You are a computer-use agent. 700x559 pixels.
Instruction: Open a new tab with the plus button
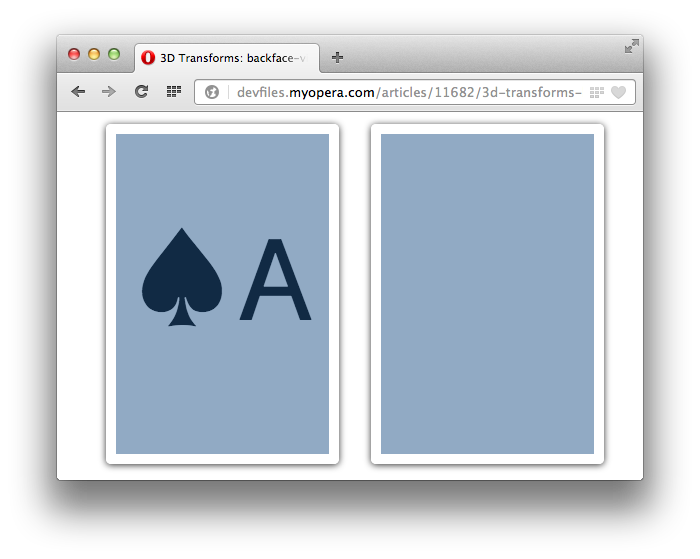[338, 58]
